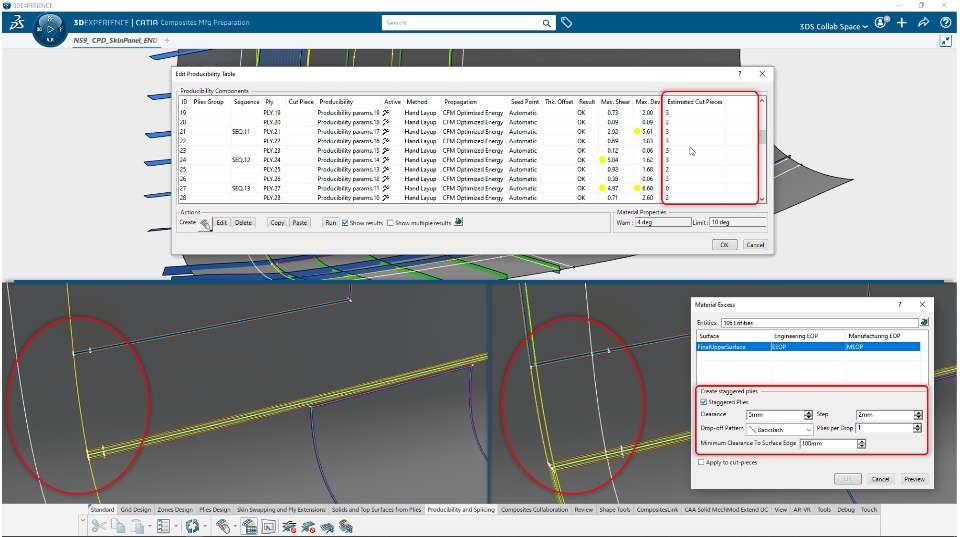Expand the bottom toolbar chevron at left
This screenshot has width=960, height=537.
(x=83, y=521)
